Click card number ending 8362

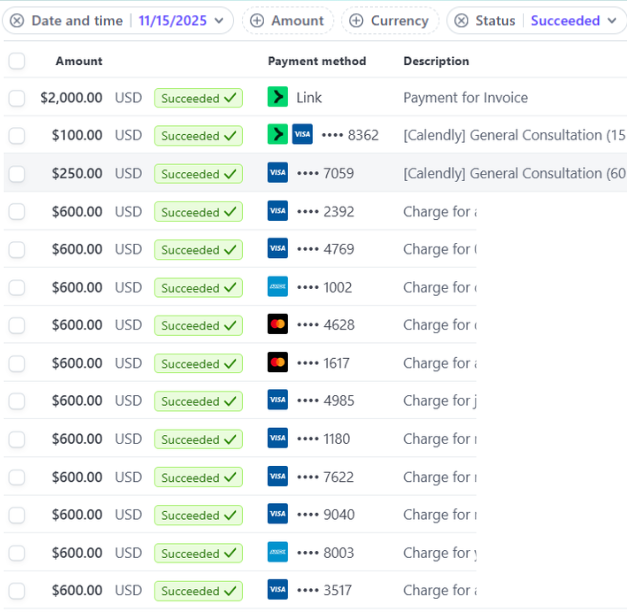(x=350, y=135)
